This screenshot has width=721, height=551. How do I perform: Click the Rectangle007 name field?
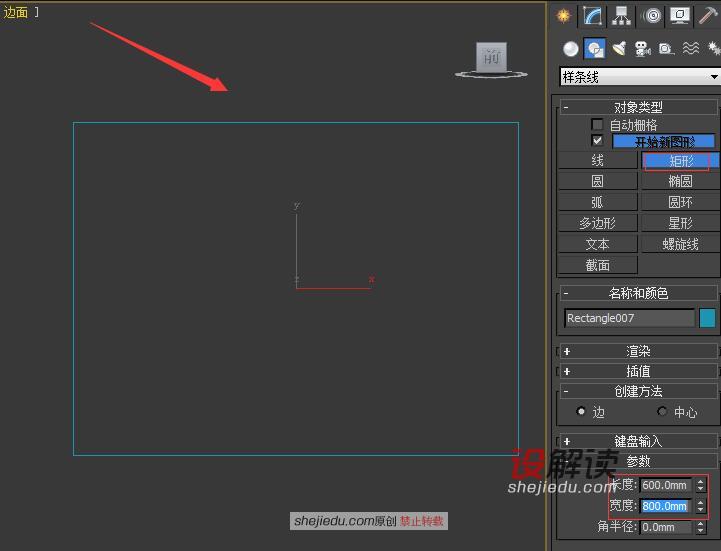point(629,318)
